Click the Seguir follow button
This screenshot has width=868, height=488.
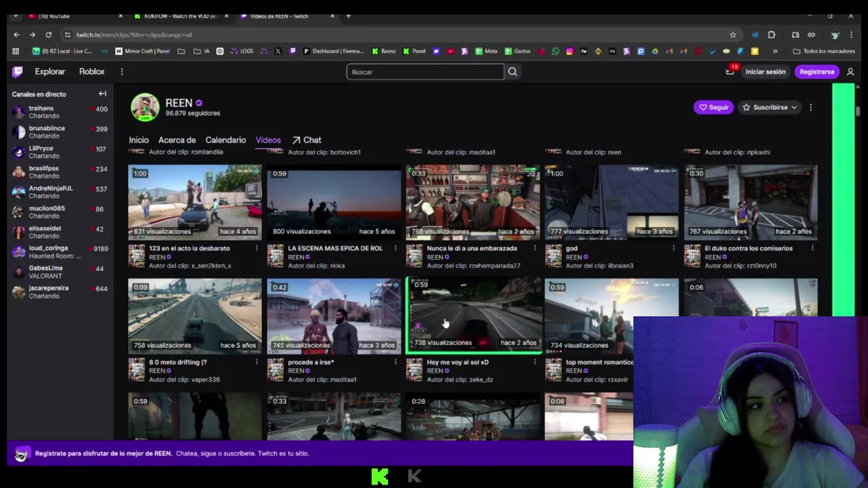click(x=713, y=107)
